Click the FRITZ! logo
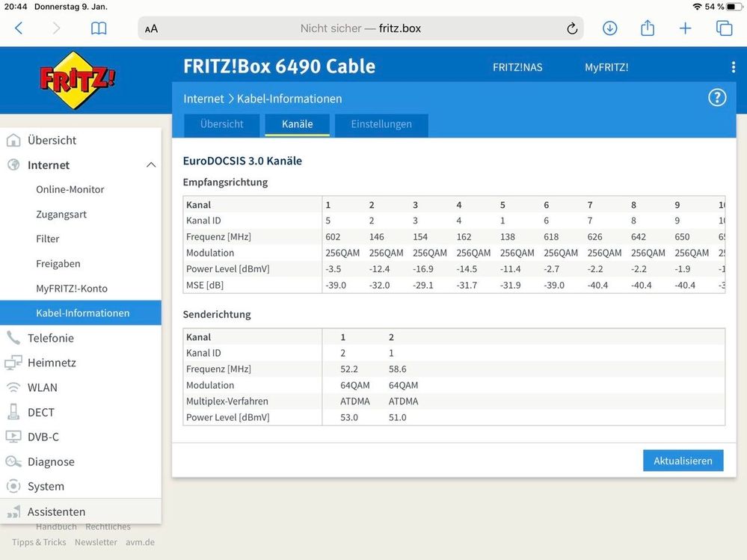The width and height of the screenshot is (747, 560). pyautogui.click(x=76, y=80)
